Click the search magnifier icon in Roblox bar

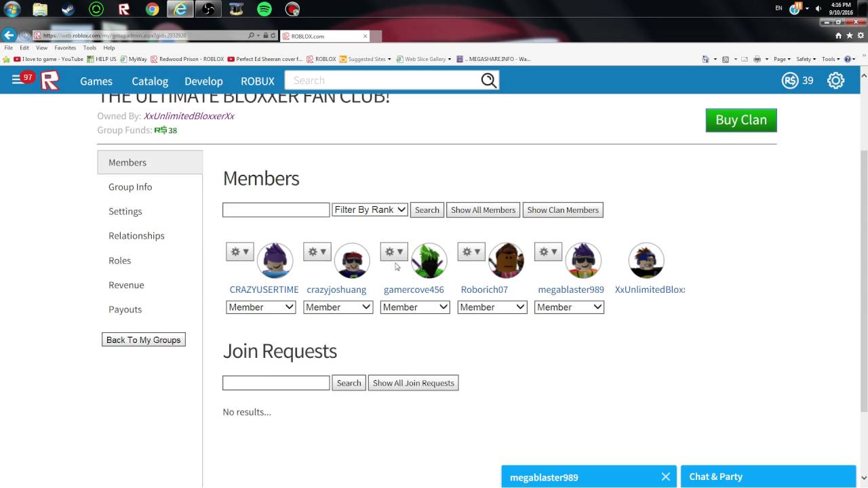[489, 81]
